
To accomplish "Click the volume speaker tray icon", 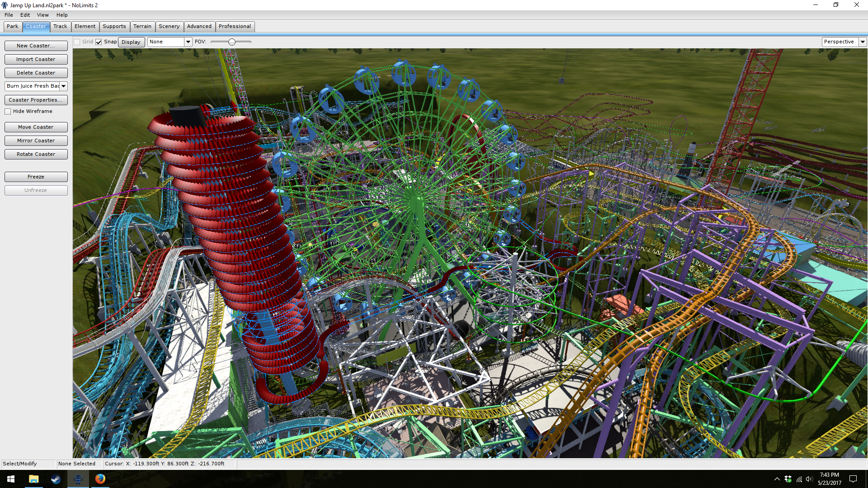I will coord(809,479).
